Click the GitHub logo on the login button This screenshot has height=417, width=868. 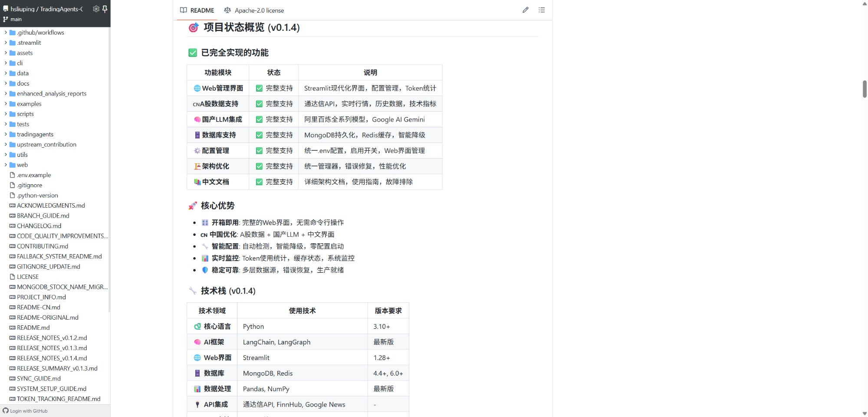[x=5, y=411]
